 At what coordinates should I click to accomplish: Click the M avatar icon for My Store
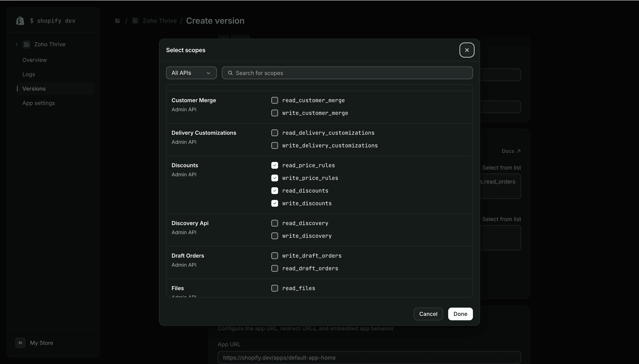[x=20, y=343]
